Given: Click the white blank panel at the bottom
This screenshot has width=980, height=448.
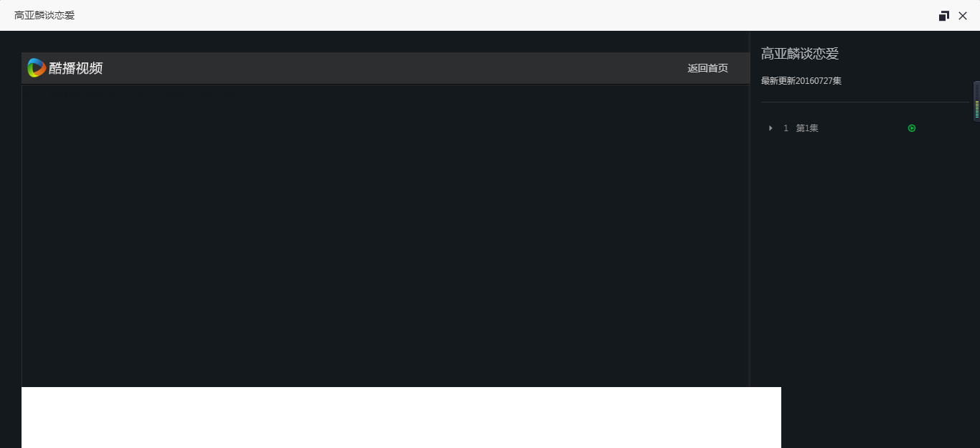Looking at the screenshot, I should click(x=401, y=417).
